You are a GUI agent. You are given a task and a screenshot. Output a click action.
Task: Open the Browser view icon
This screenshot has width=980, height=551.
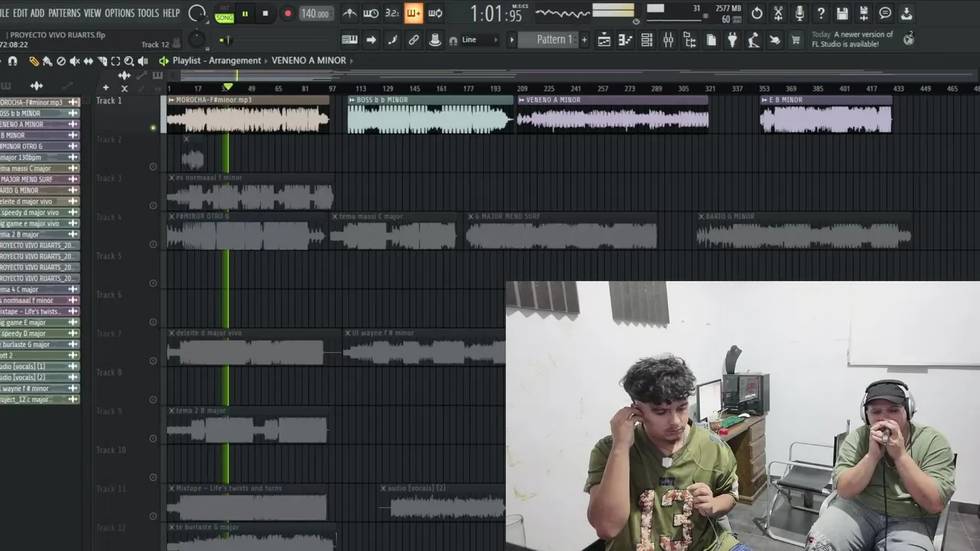[690, 40]
